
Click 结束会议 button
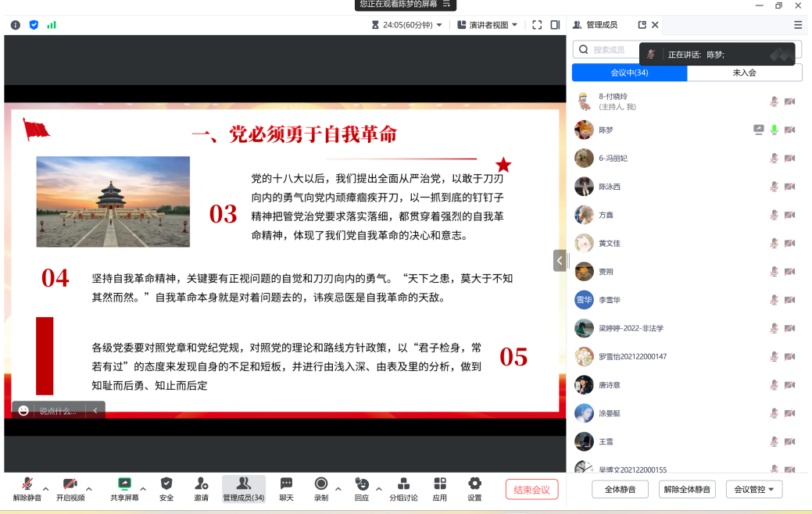531,490
